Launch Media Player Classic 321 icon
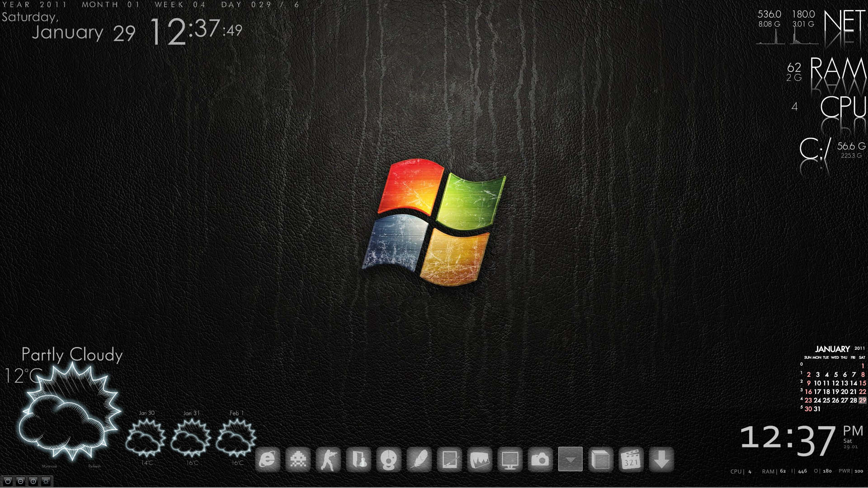The image size is (868, 488). [x=631, y=460]
